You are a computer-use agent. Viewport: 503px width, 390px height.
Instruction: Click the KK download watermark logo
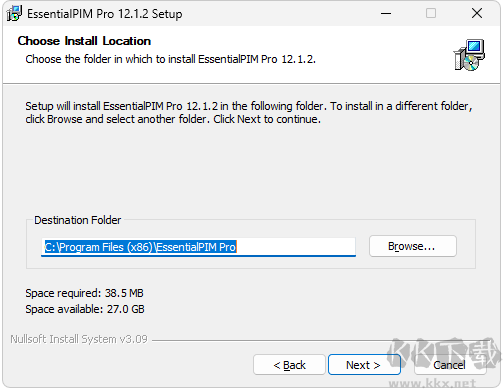(x=444, y=354)
